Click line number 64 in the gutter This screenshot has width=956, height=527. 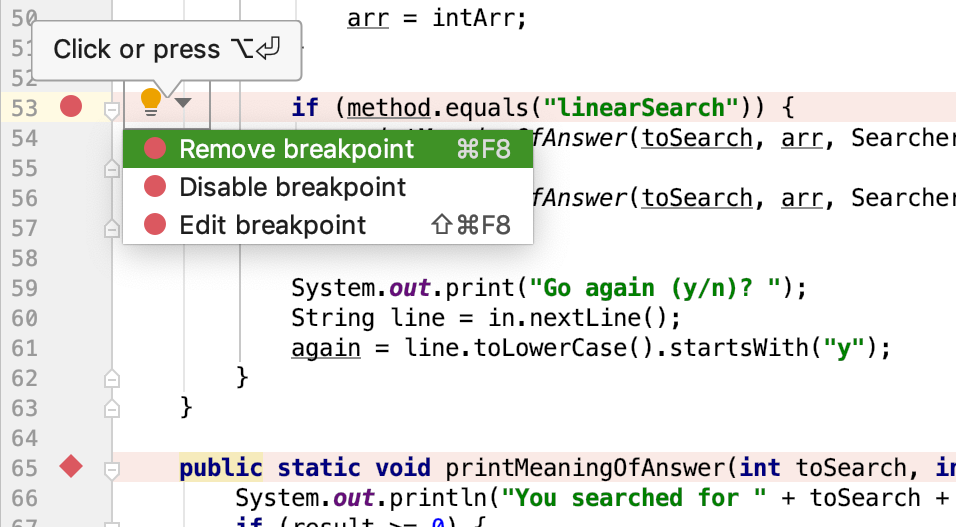click(24, 438)
